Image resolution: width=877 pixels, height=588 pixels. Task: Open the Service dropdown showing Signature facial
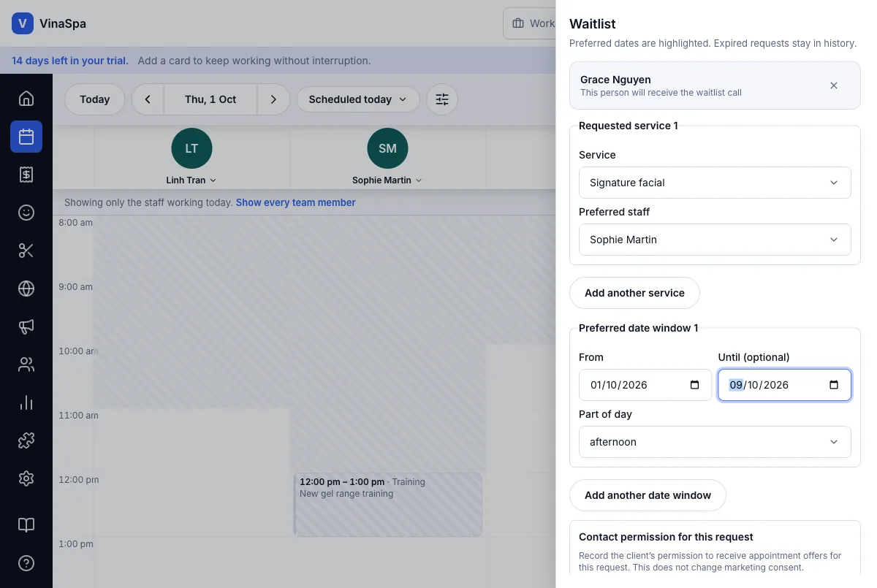(x=715, y=183)
